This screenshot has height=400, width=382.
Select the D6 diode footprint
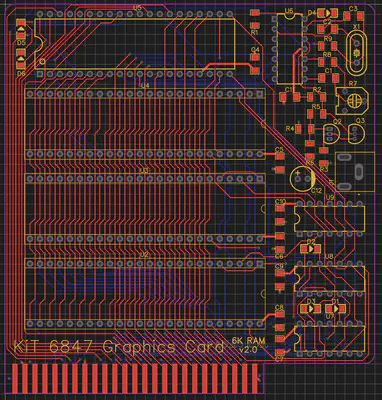point(21,60)
